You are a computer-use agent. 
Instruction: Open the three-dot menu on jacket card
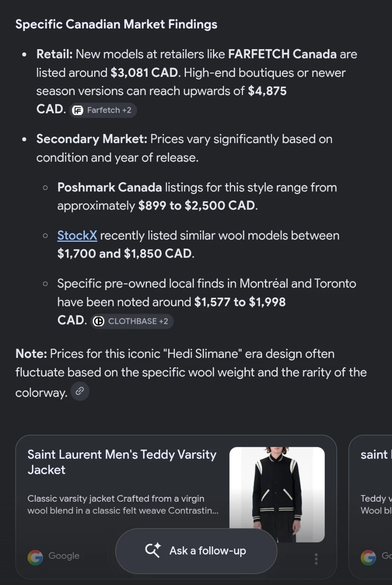coord(316,559)
